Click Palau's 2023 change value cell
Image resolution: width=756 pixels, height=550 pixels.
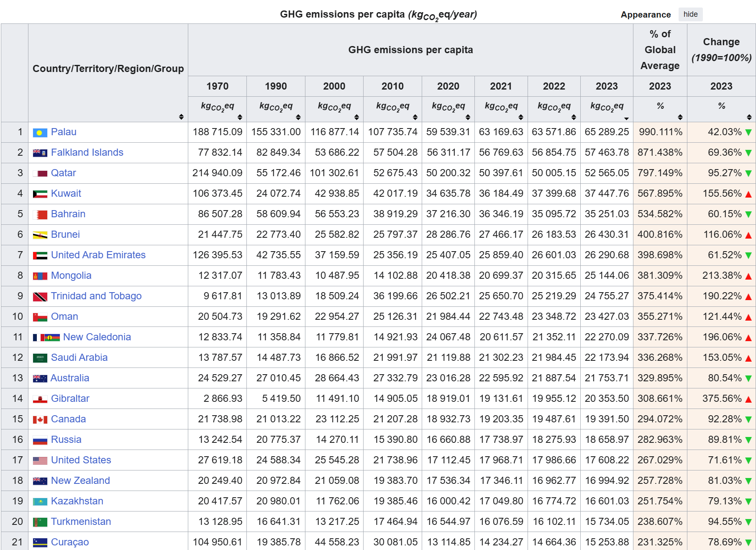pyautogui.click(x=721, y=132)
